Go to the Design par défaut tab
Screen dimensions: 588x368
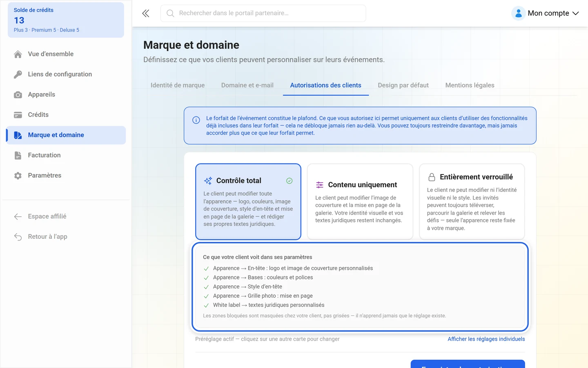(403, 85)
